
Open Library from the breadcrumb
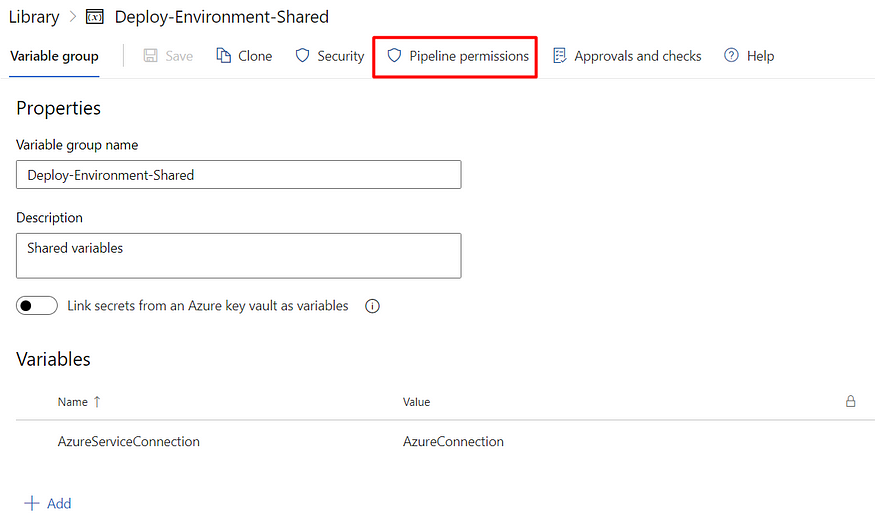pyautogui.click(x=34, y=17)
